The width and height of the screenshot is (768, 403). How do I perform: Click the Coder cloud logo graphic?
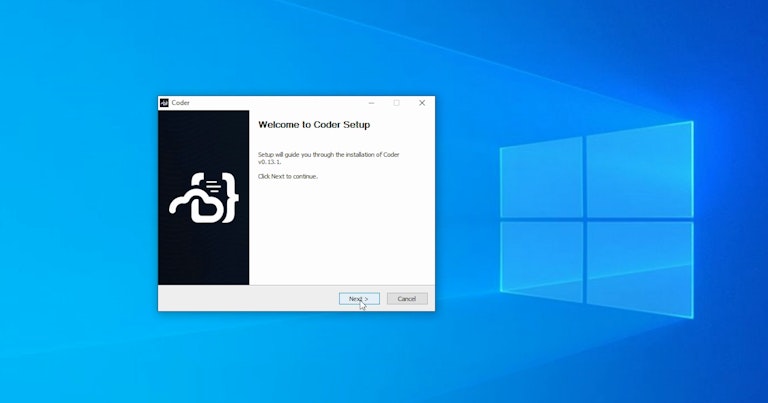point(204,198)
